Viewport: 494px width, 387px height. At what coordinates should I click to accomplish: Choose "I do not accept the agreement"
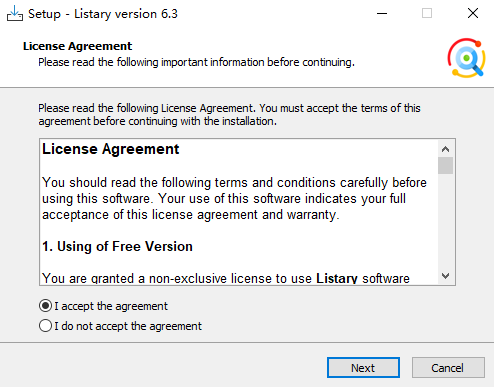pos(45,326)
